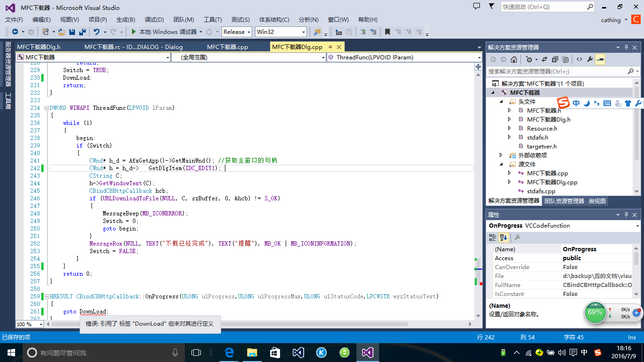
Task: Click the Navigate Backward toolbar arrow
Action: [15, 32]
